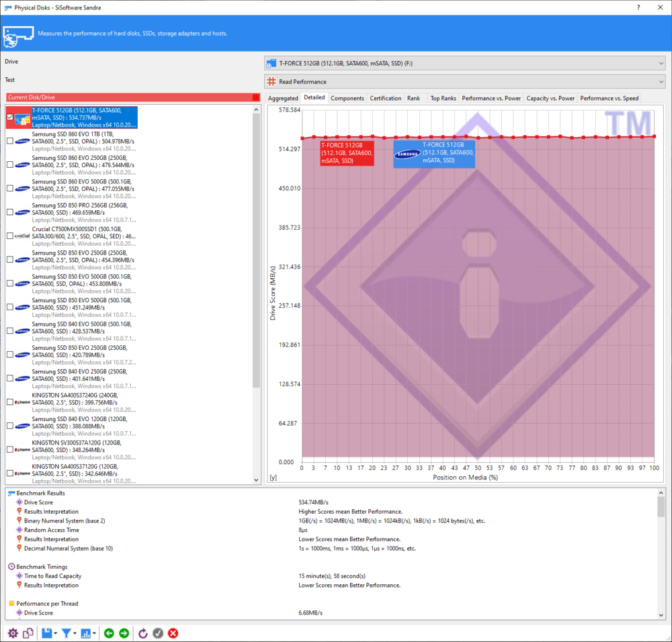Check the KINGSTON SV300S37A120G box
Screen dimensions: 672x642
coord(10,449)
